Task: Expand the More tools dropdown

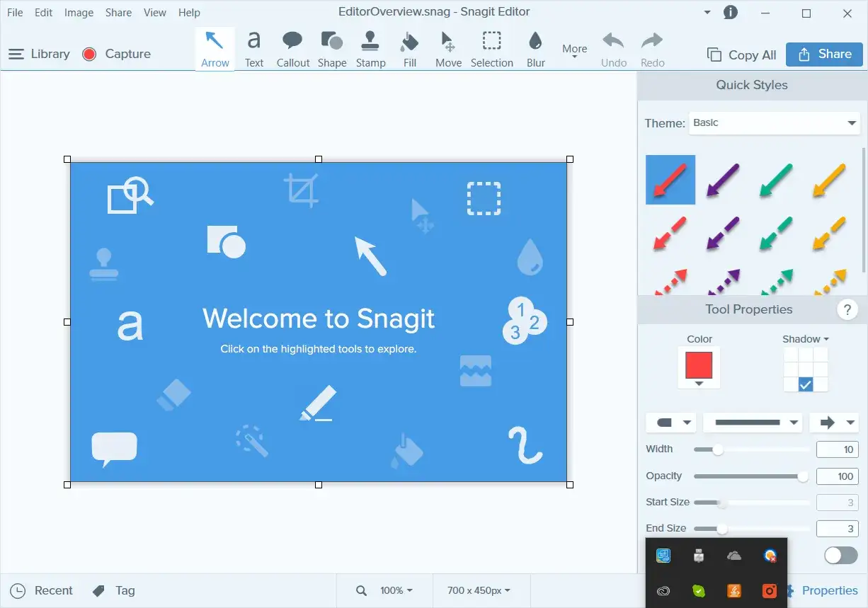Action: pos(574,47)
